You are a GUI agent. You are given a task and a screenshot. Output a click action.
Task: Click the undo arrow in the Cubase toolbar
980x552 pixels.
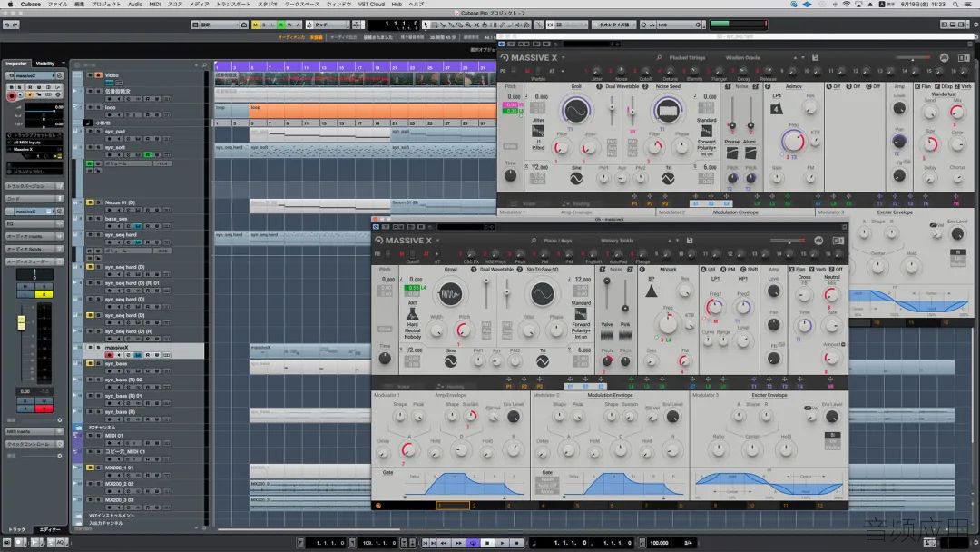6,25
